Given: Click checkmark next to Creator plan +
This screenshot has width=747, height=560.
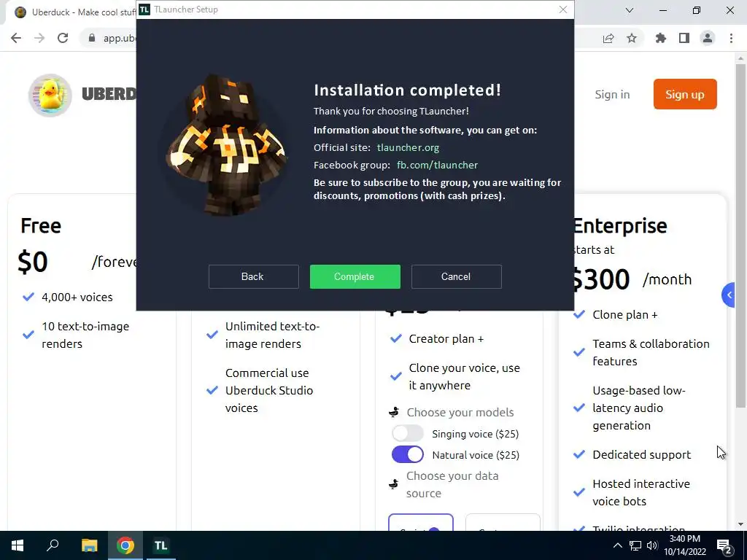Looking at the screenshot, I should (x=396, y=338).
